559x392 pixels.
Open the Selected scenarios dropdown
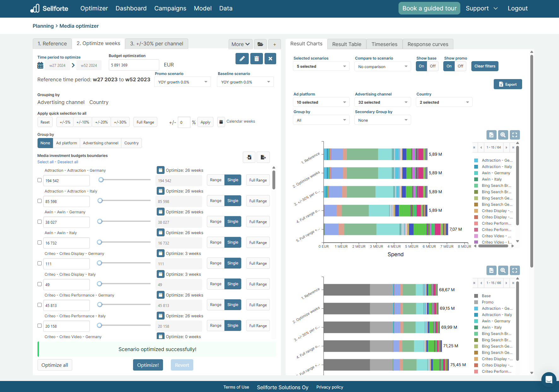coord(321,66)
